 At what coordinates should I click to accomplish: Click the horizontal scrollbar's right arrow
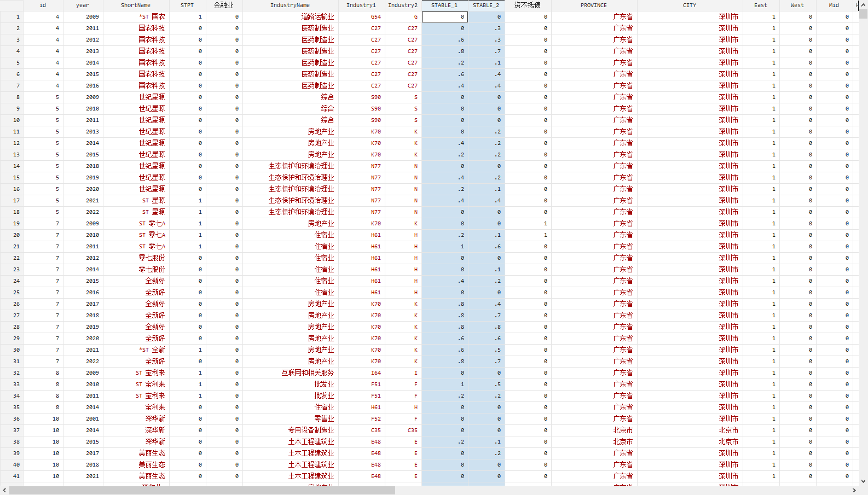coord(854,490)
